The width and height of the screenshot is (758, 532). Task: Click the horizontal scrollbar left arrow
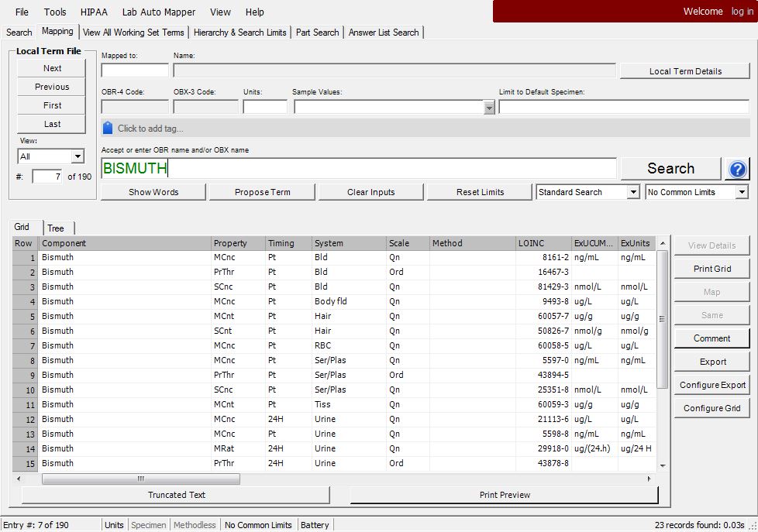coord(19,479)
